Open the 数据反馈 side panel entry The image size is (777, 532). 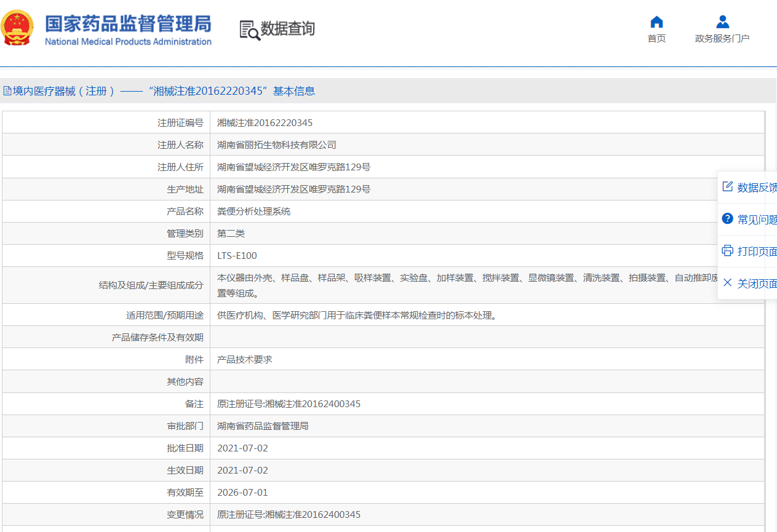[x=747, y=188]
